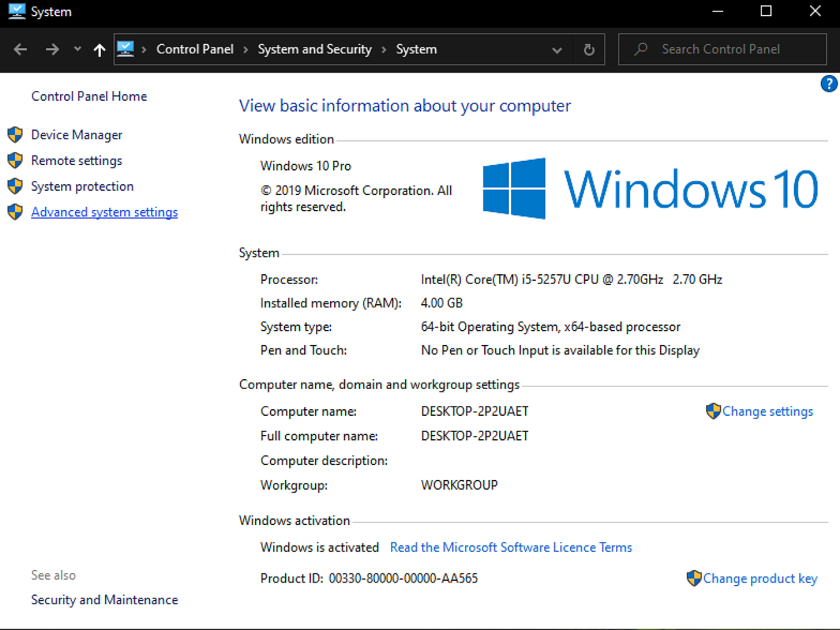Click the Back navigation arrow
The image size is (840, 630).
(x=20, y=49)
